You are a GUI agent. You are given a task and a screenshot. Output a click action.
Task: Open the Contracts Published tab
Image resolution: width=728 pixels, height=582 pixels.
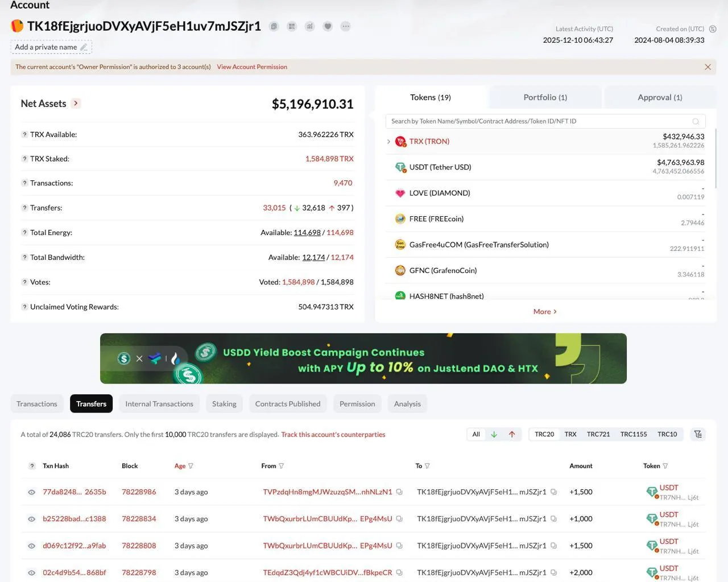(288, 404)
